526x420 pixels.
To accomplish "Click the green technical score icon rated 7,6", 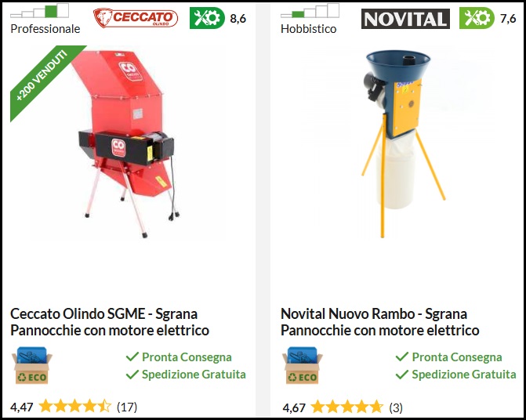I will point(477,18).
